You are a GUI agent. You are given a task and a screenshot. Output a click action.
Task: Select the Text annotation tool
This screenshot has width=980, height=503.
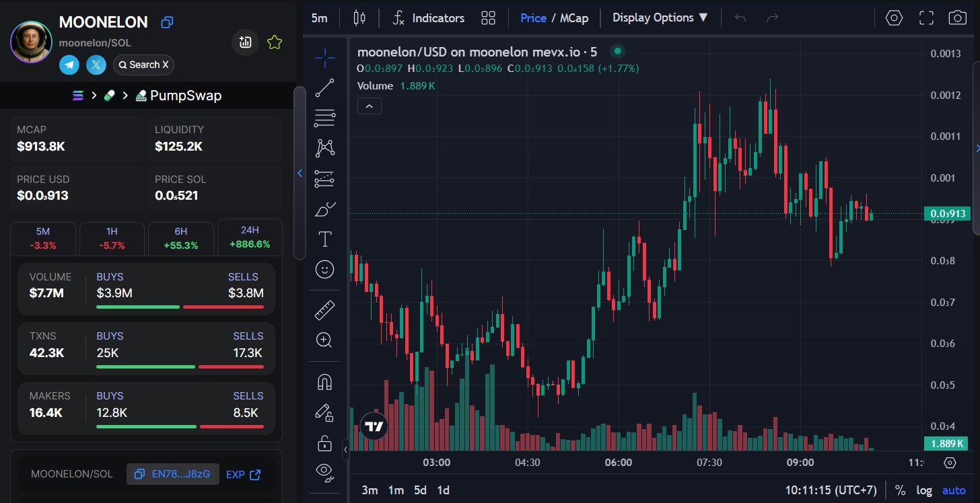click(325, 239)
